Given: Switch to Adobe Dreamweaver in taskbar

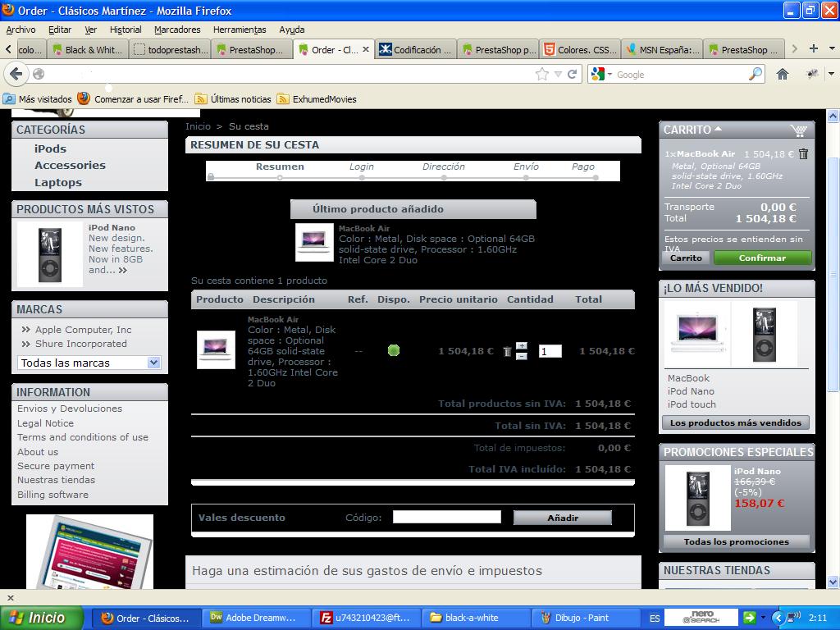Looking at the screenshot, I should click(258, 618).
